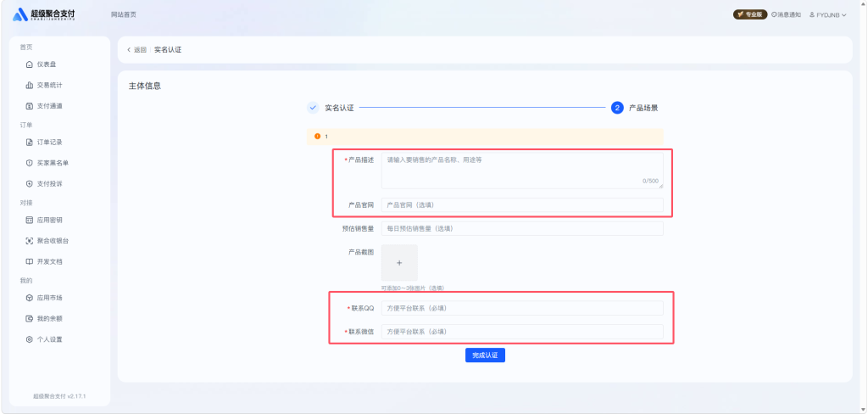Click 网站首页 link in header
868x414 pixels.
click(124, 15)
